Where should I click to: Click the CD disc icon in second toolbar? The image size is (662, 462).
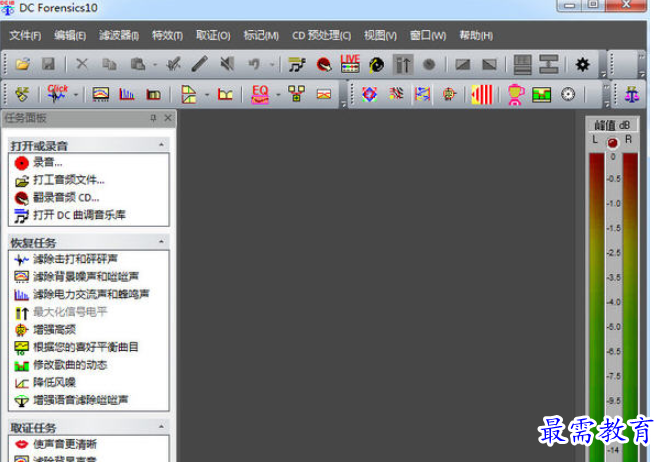point(568,94)
